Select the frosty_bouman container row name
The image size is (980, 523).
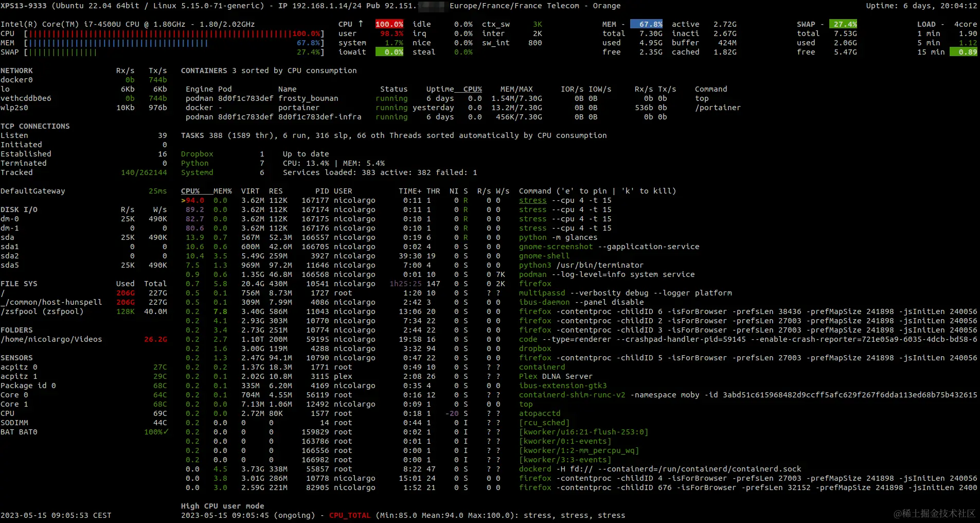308,98
